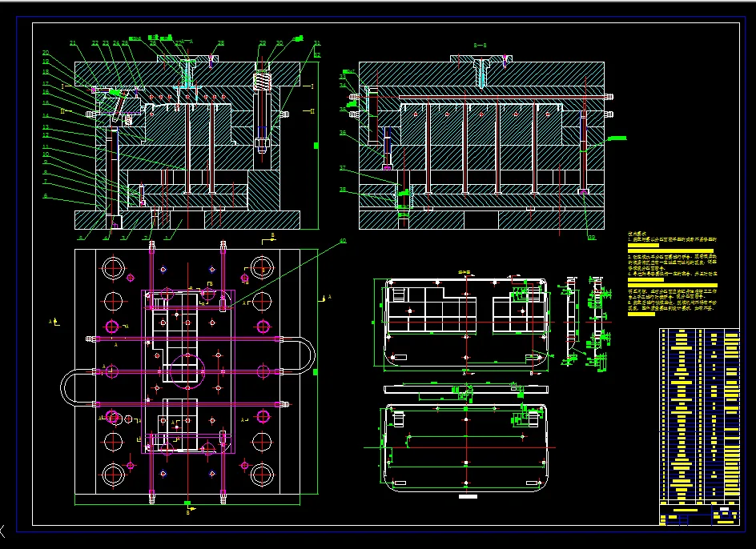This screenshot has height=549, width=756.
Task: Click part balloon number 4
Action: coord(106,238)
